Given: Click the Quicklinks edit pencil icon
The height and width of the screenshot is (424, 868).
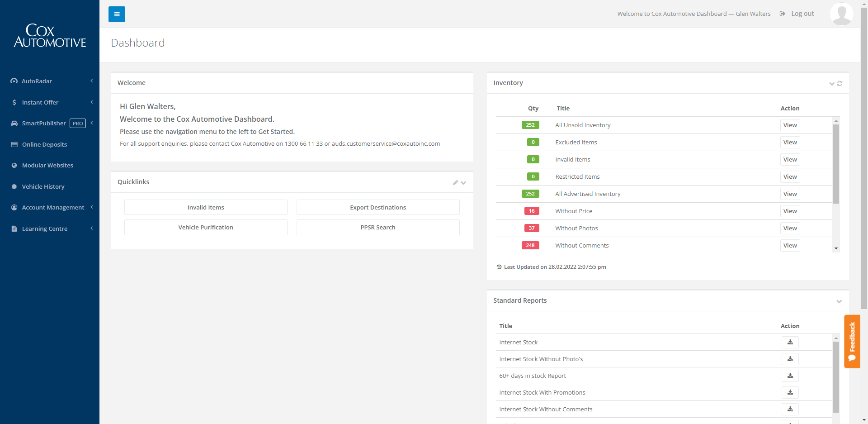Looking at the screenshot, I should (455, 182).
